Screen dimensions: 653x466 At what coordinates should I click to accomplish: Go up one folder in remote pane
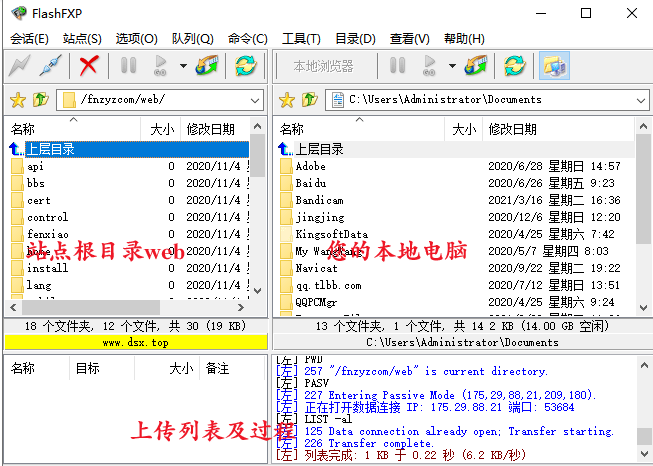(40, 99)
